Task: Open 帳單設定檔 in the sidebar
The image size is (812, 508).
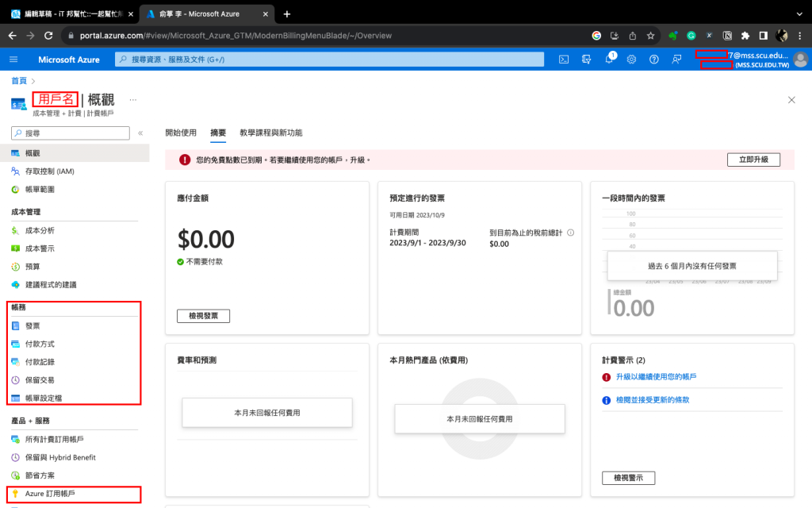Action: point(75,398)
